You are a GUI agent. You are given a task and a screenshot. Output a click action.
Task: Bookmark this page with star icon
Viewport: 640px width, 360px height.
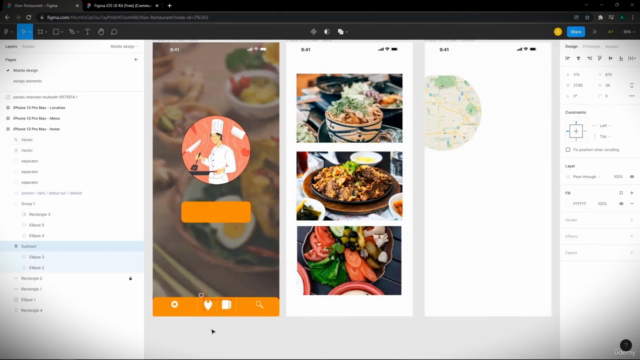coord(587,18)
